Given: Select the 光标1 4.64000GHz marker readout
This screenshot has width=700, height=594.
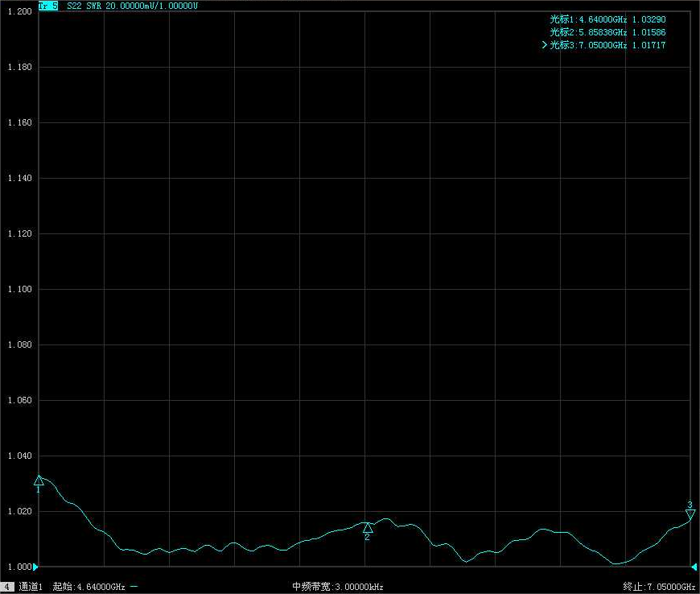Looking at the screenshot, I should point(607,19).
